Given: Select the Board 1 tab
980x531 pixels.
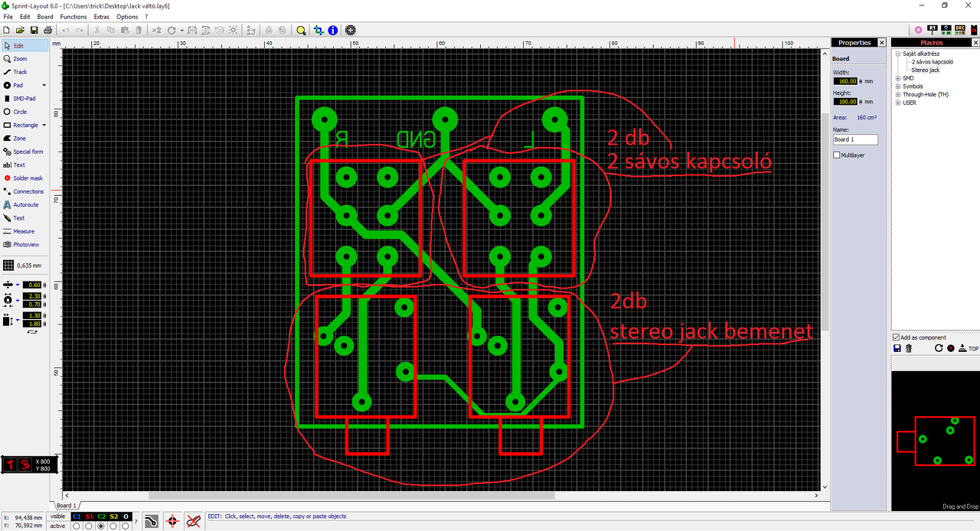Looking at the screenshot, I should click(x=67, y=506).
